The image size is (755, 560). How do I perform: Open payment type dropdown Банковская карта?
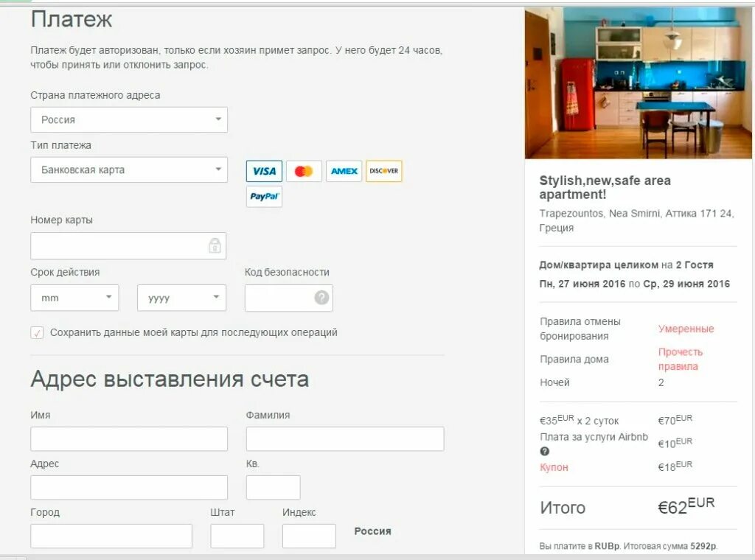(x=129, y=169)
